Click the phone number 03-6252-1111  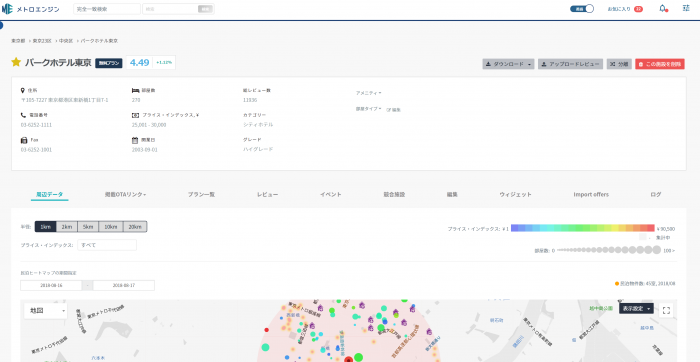[x=36, y=125]
